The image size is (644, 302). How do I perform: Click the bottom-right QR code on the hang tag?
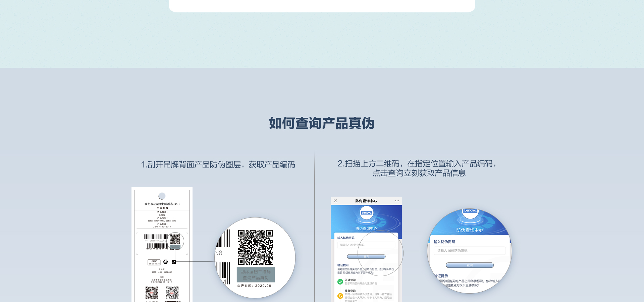click(x=172, y=293)
